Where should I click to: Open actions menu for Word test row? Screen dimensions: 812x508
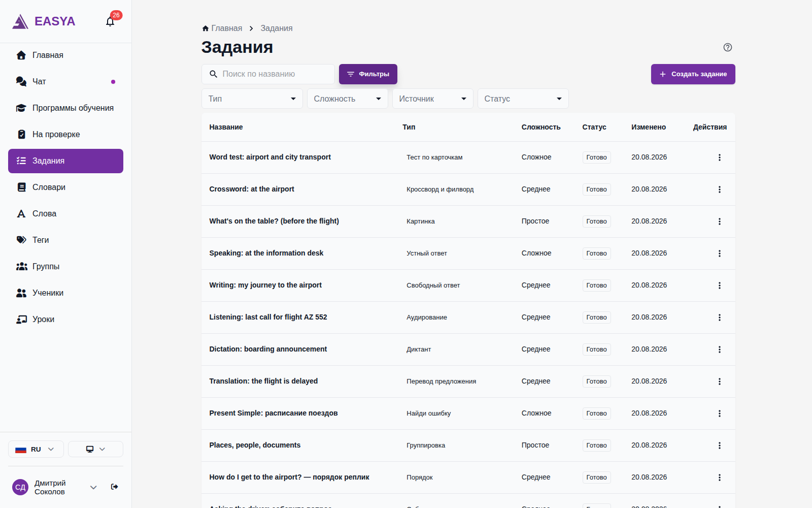click(719, 157)
